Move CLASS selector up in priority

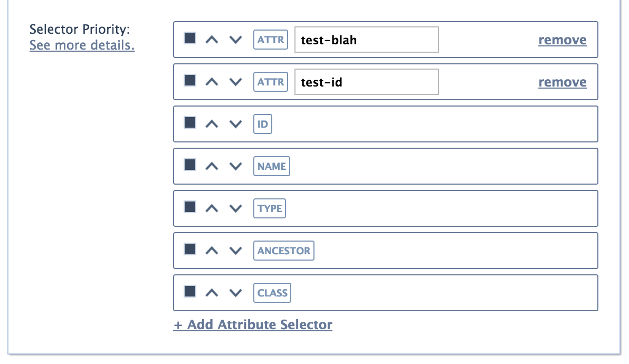tap(212, 293)
